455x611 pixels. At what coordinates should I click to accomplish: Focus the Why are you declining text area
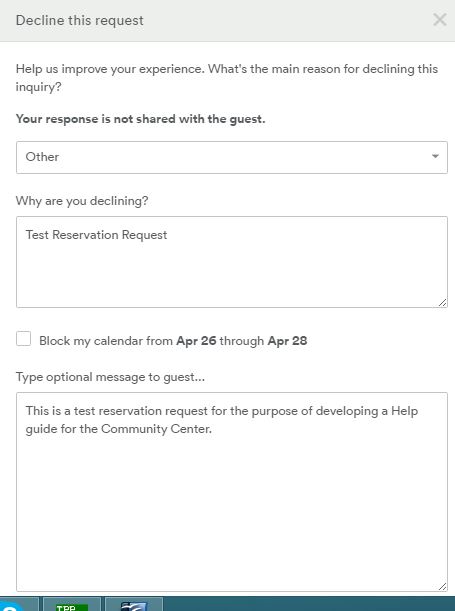pyautogui.click(x=232, y=262)
